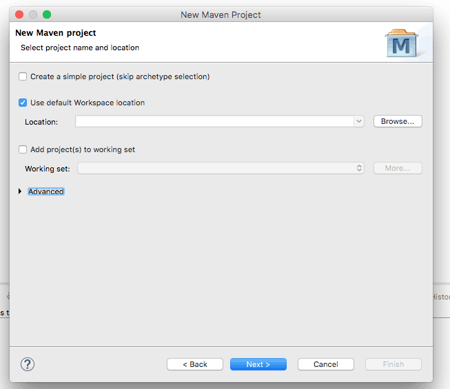Viewport: 450px width, 389px height.
Task: Go to next step with Next >
Action: click(x=258, y=364)
